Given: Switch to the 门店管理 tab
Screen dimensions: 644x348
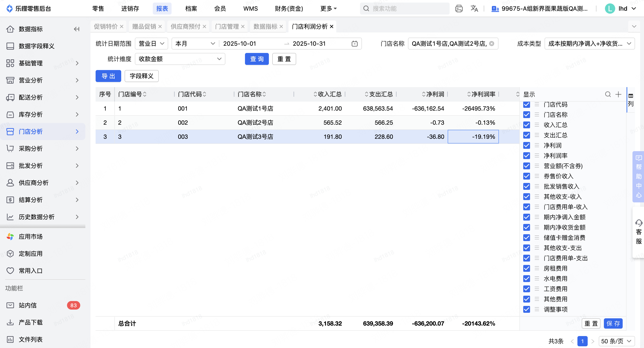Looking at the screenshot, I should point(227,26).
